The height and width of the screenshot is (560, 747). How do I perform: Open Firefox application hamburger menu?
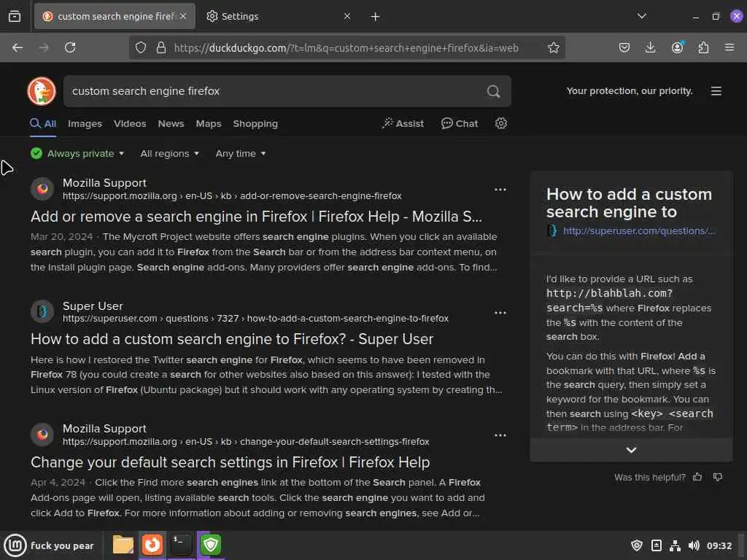coord(729,47)
